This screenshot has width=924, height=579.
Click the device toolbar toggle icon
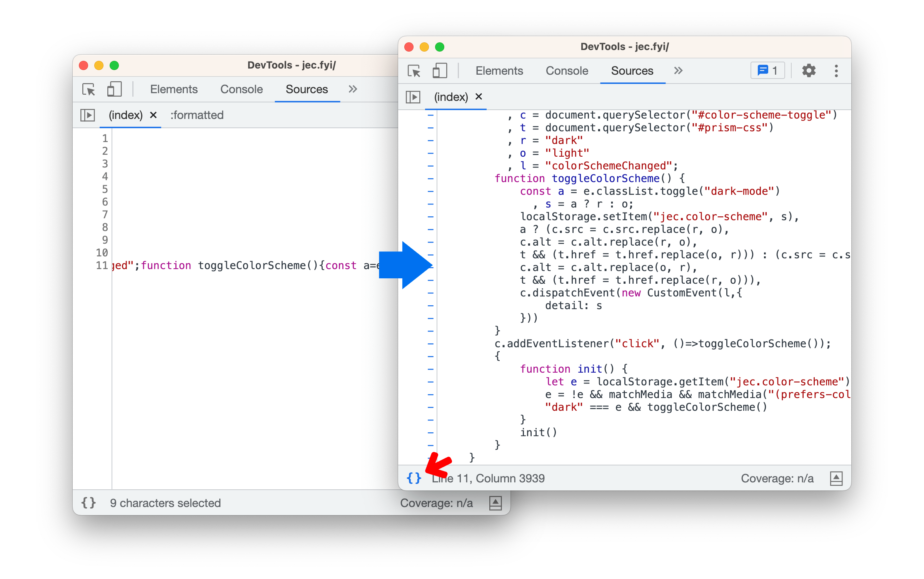coord(440,71)
